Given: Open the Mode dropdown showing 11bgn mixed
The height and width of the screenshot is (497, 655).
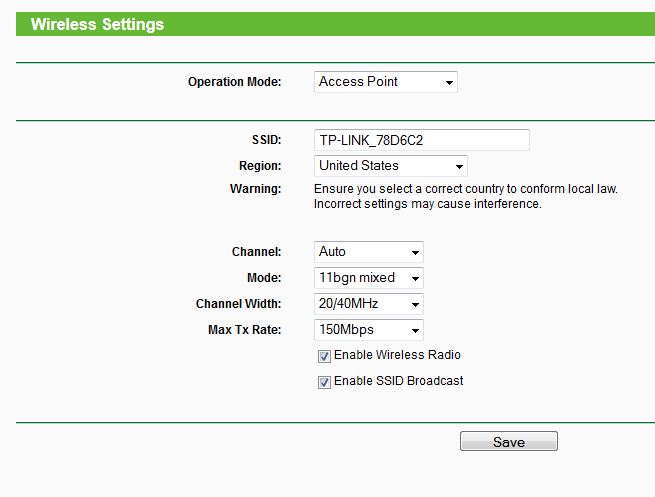Looking at the screenshot, I should (368, 278).
